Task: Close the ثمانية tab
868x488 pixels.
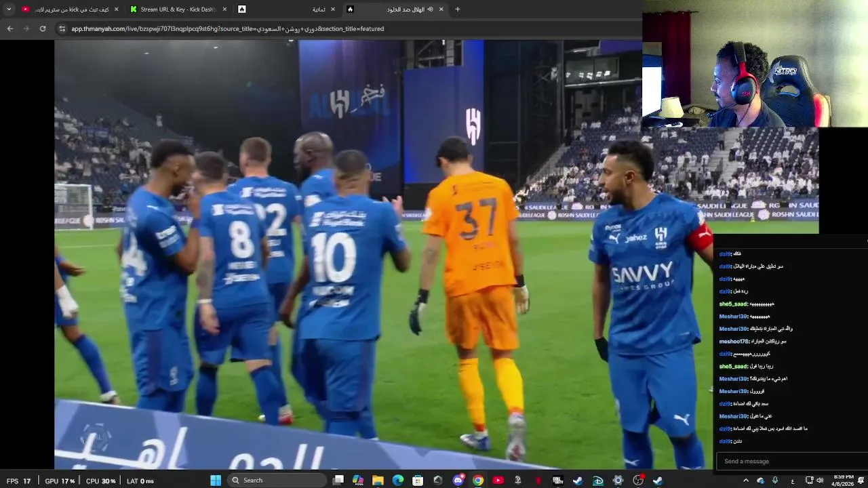Action: click(x=333, y=9)
